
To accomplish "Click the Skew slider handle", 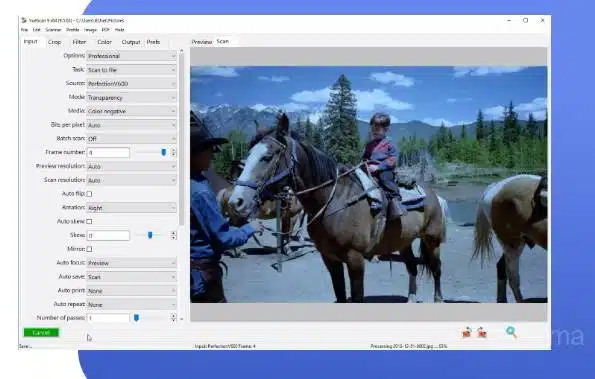I will click(150, 235).
